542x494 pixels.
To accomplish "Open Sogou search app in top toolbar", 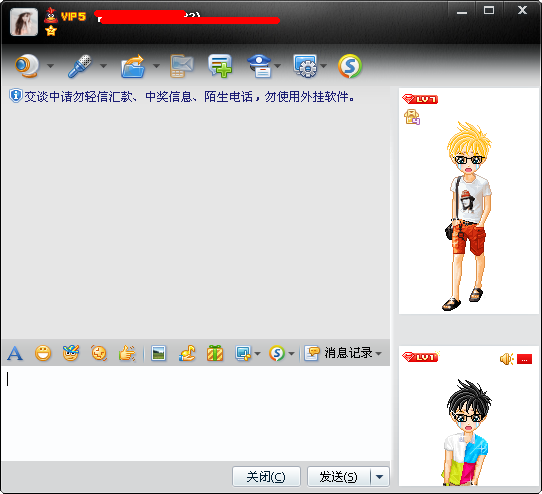I will coord(350,66).
